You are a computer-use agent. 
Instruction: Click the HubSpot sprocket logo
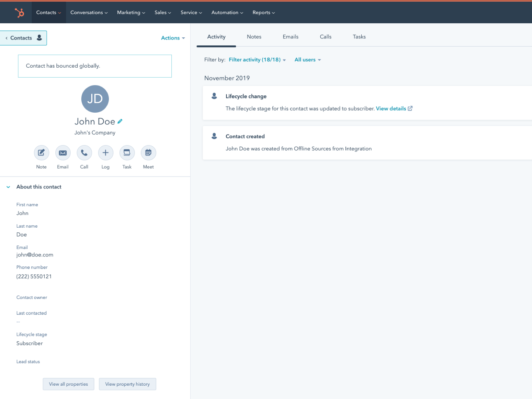(x=19, y=13)
